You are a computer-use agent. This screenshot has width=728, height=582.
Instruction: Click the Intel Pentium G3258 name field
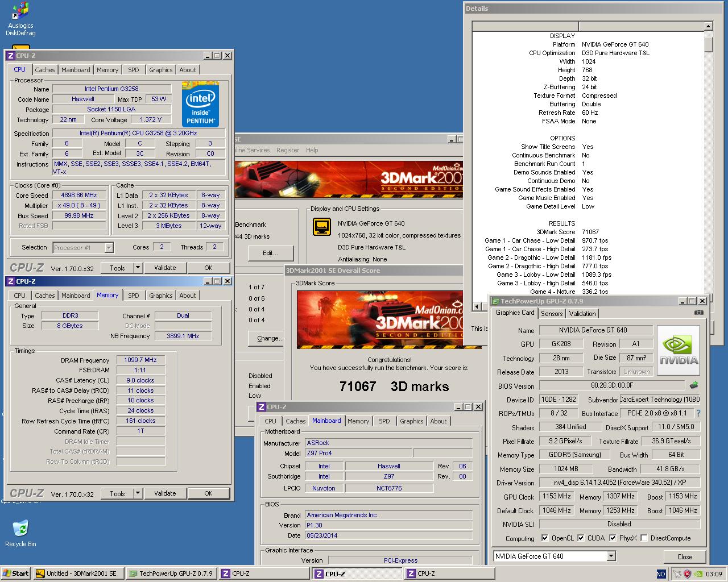pyautogui.click(x=111, y=89)
